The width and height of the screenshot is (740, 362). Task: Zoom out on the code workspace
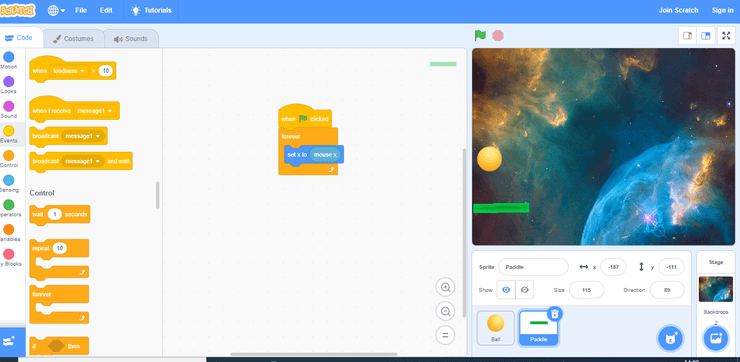click(x=445, y=311)
